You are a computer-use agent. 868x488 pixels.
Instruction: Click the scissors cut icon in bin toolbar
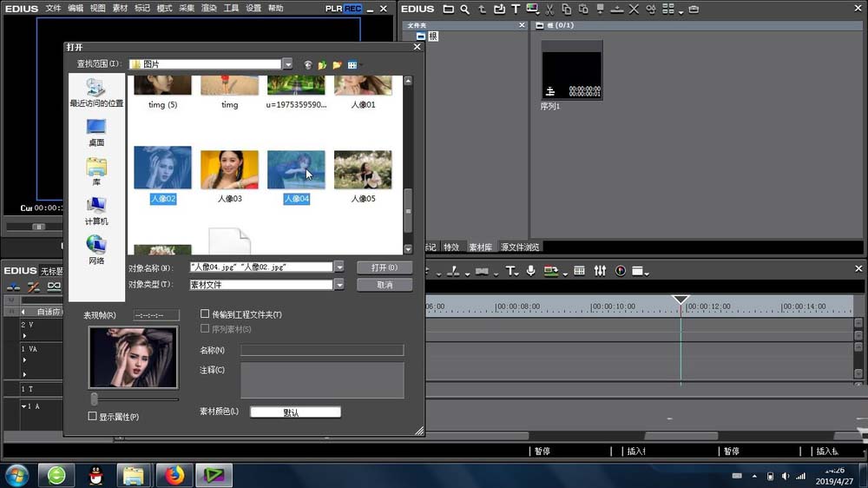click(x=549, y=9)
